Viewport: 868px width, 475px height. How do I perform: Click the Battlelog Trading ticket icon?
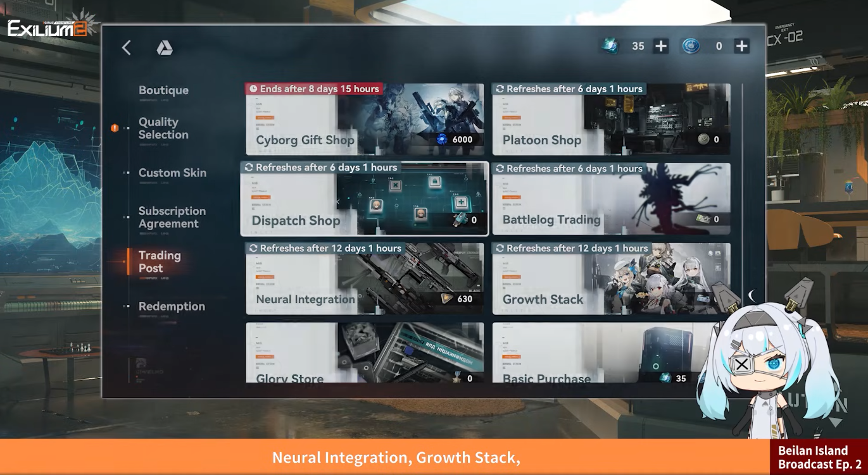(x=703, y=219)
